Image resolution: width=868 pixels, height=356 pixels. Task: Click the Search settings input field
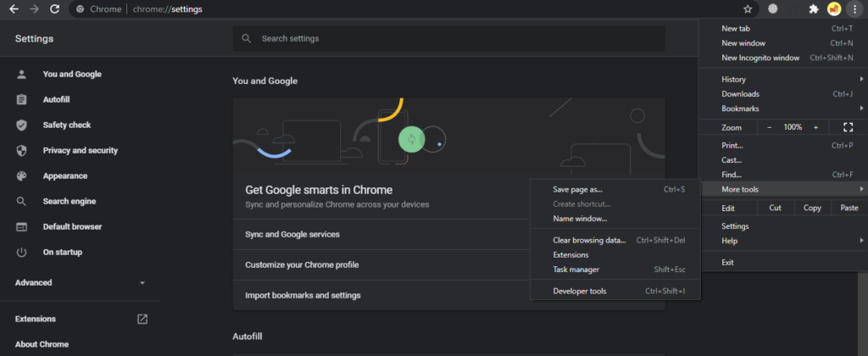pos(449,39)
